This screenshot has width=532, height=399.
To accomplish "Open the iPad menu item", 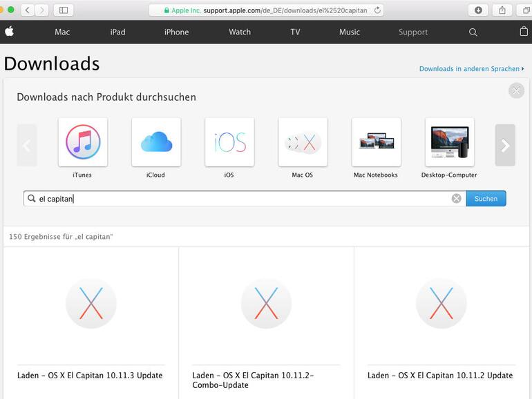I will click(x=117, y=32).
